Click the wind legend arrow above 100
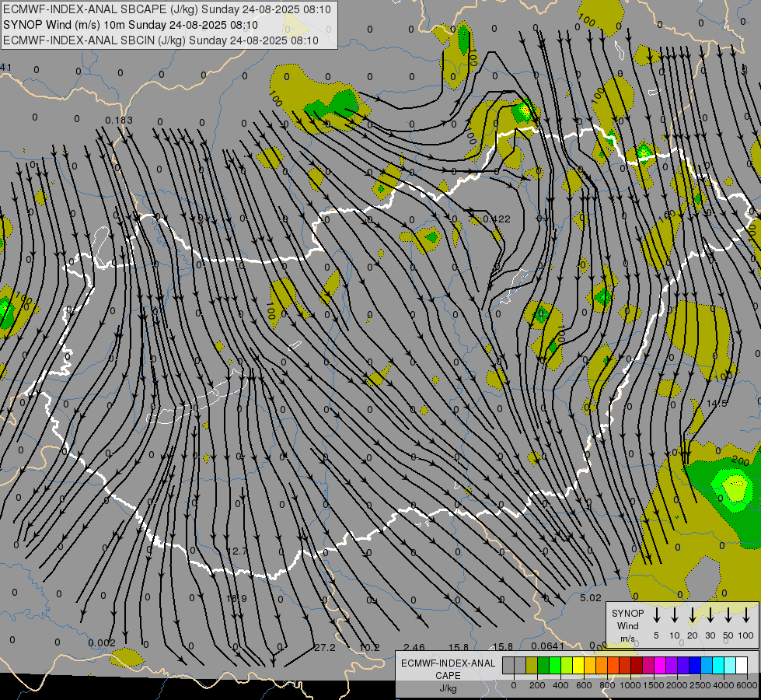The image size is (761, 700). click(746, 615)
